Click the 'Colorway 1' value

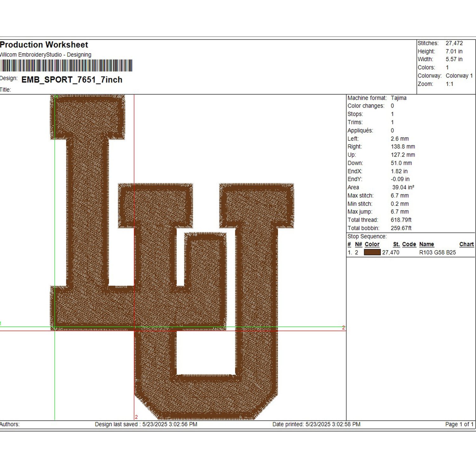point(459,76)
